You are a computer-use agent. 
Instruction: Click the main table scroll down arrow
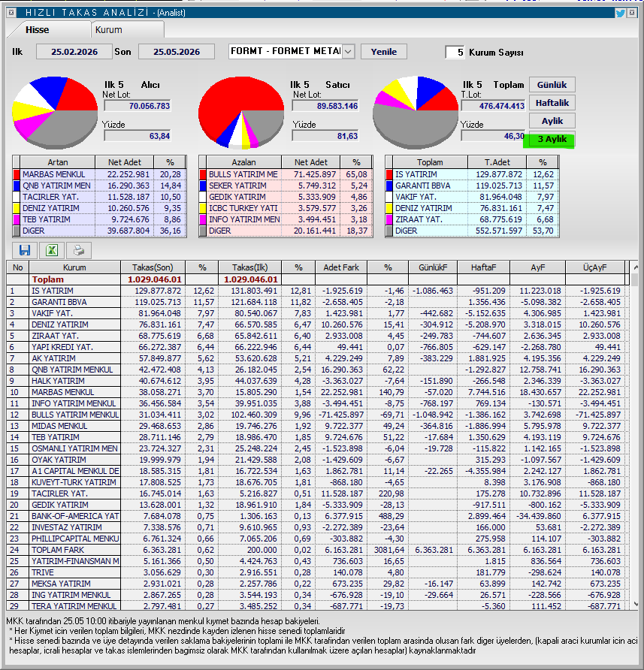pos(636,604)
